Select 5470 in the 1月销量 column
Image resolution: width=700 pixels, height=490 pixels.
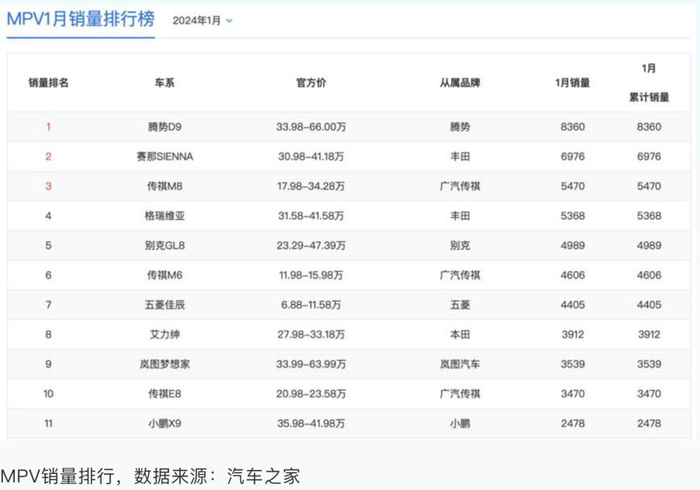[x=572, y=186]
